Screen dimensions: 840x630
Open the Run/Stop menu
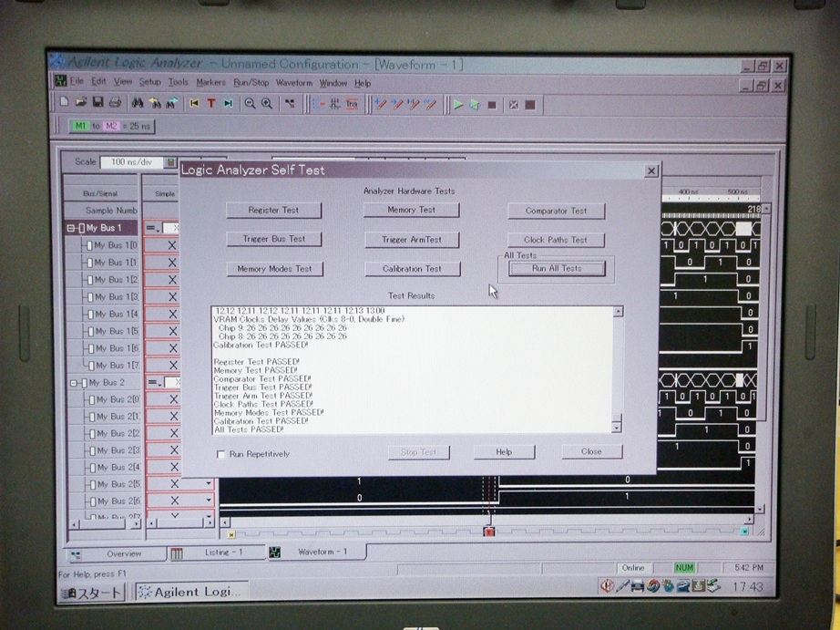251,83
